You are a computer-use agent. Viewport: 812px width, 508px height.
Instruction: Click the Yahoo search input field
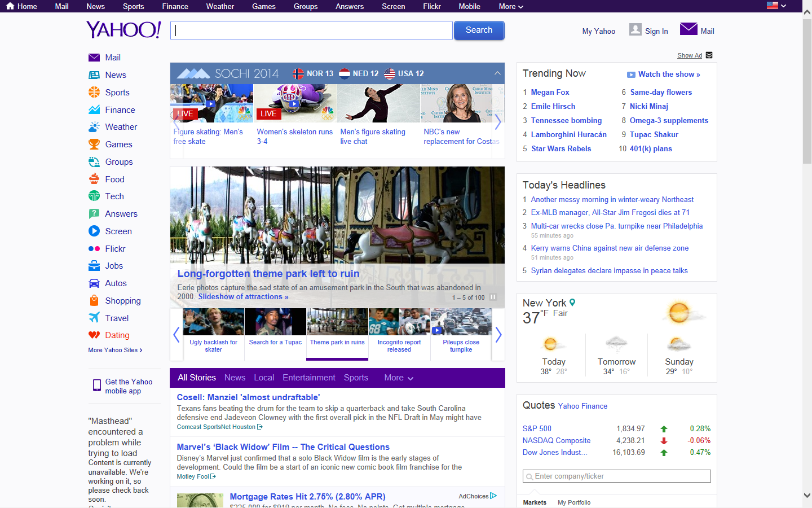(311, 30)
